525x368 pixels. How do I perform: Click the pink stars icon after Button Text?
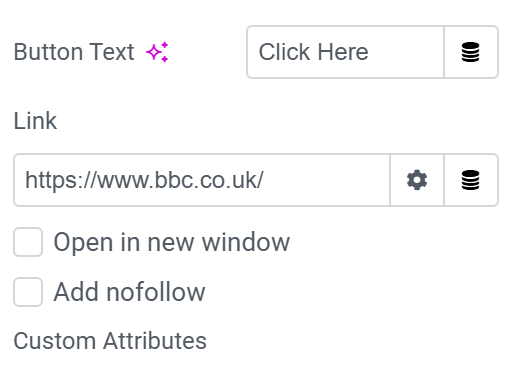157,52
